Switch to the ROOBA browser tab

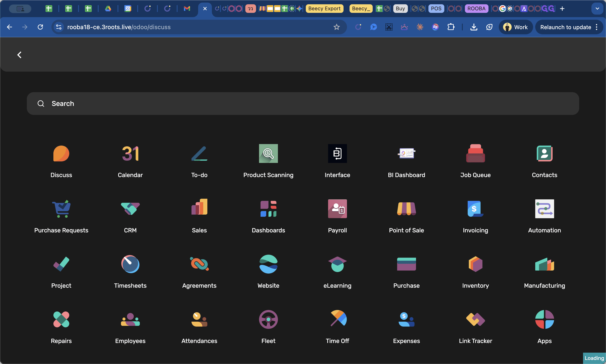[x=476, y=9]
